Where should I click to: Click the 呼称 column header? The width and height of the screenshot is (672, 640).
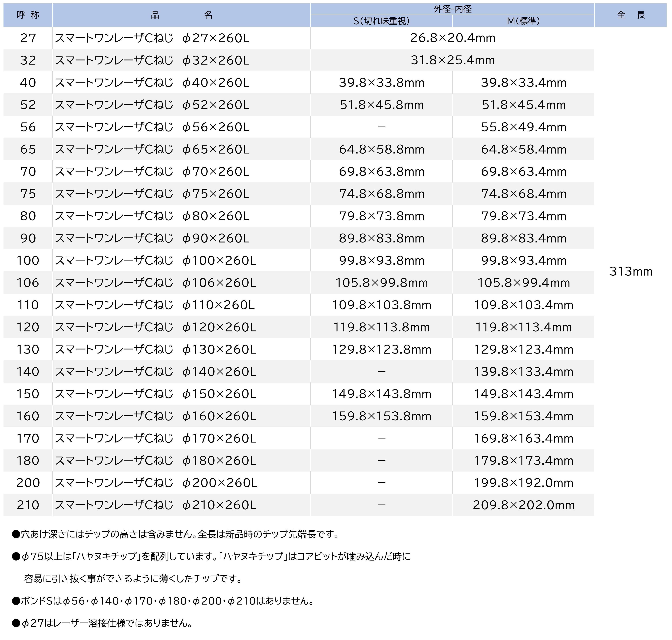pos(28,15)
